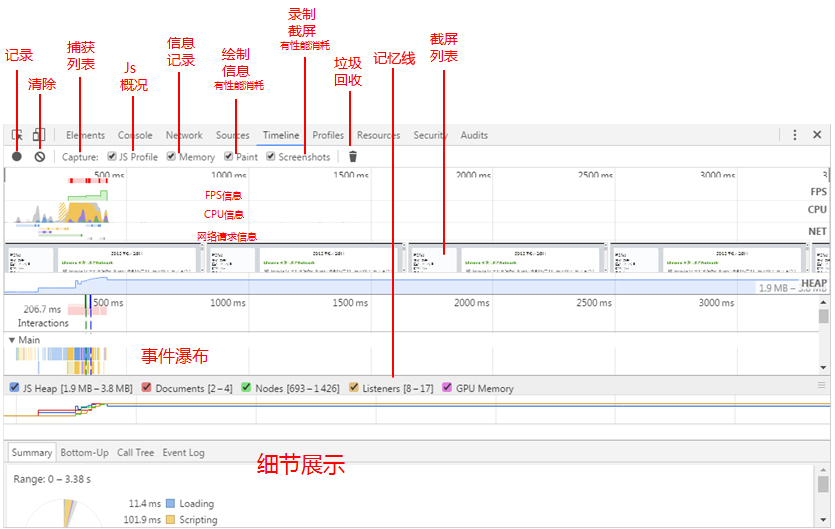This screenshot has width=835, height=529.
Task: Collapse the Main thread section
Action: (12, 340)
